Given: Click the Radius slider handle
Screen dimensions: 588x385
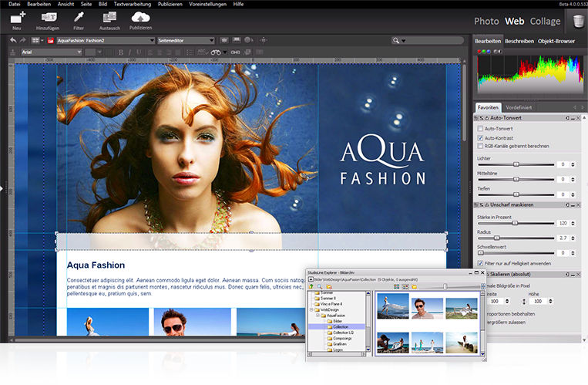Looking at the screenshot, I should [x=496, y=238].
